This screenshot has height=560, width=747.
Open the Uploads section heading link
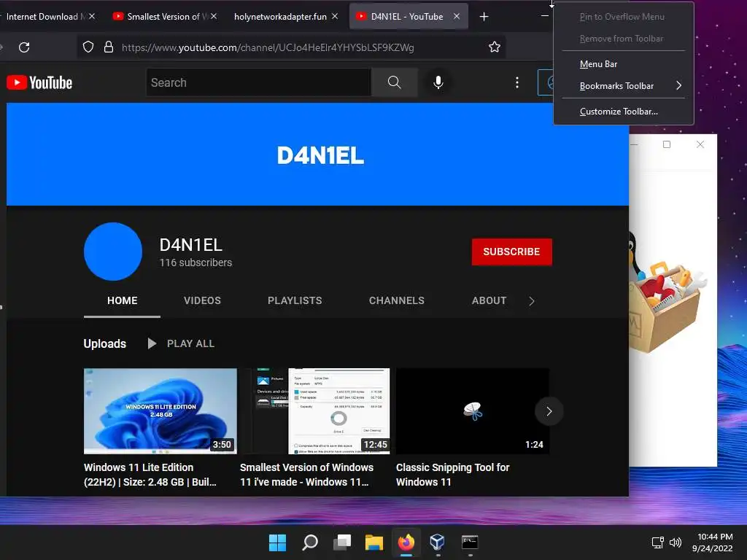coord(105,344)
